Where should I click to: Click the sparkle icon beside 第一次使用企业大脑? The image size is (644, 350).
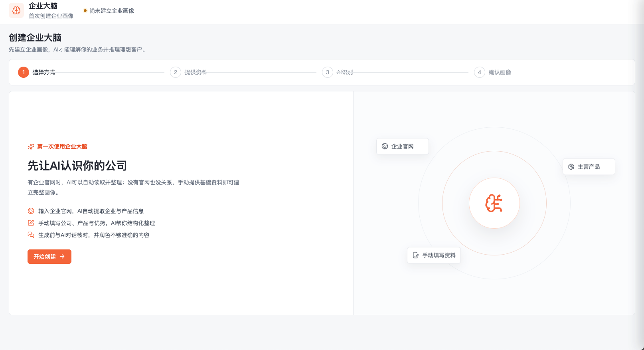31,146
